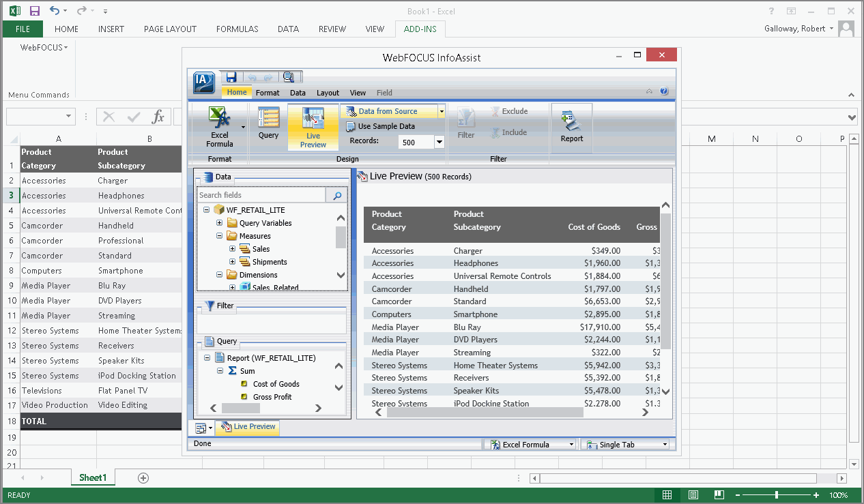Collapse the Dimensions folder
Viewport: 864px width, 504px height.
pos(220,275)
